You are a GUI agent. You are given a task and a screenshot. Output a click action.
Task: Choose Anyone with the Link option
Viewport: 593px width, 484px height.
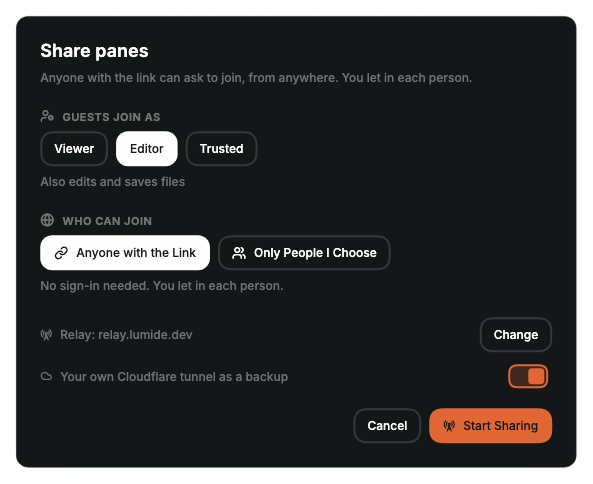(125, 253)
